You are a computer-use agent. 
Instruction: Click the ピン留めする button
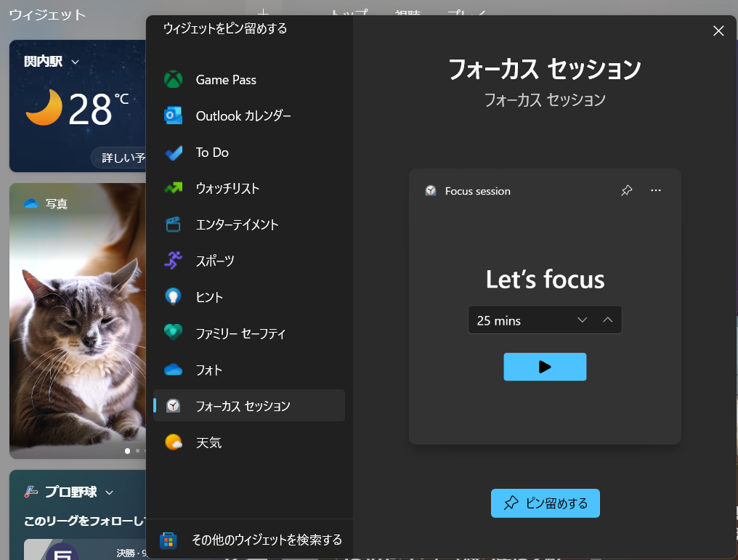tap(545, 503)
